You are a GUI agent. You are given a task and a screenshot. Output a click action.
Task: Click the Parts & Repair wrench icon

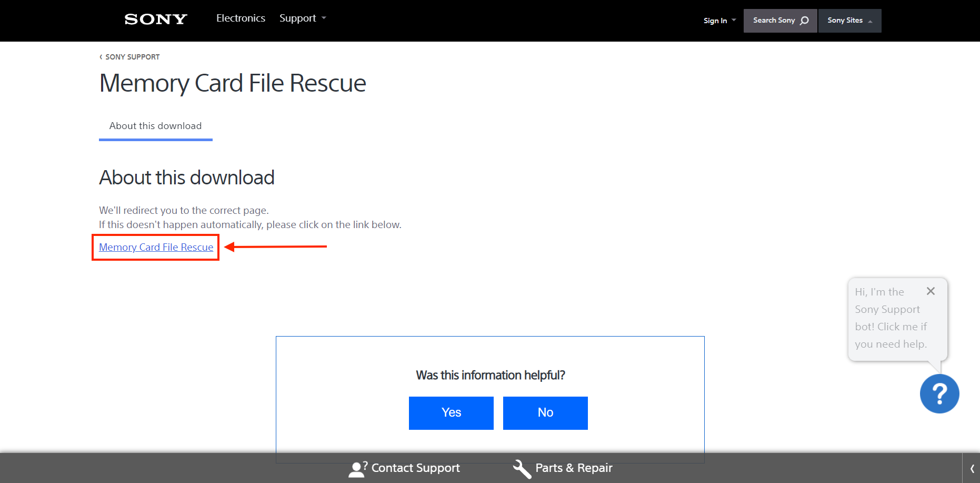[x=522, y=469]
